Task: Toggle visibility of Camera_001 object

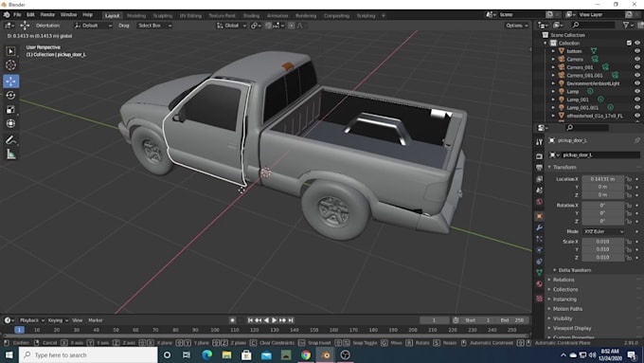Action: pos(637,67)
